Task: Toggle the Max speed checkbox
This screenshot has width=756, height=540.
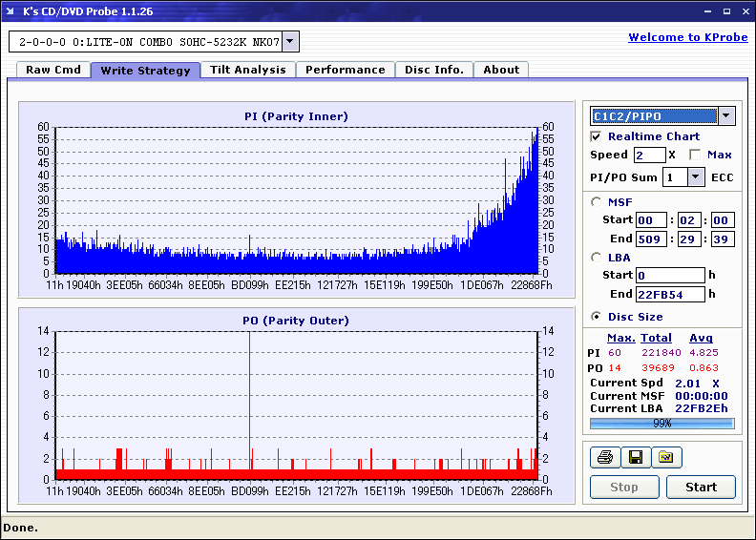Action: [x=695, y=155]
